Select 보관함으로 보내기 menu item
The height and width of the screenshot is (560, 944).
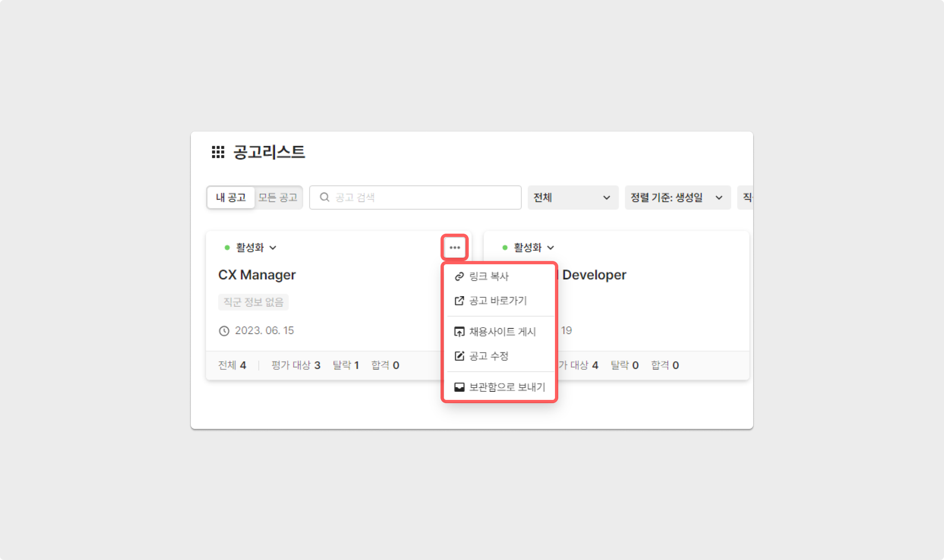507,387
